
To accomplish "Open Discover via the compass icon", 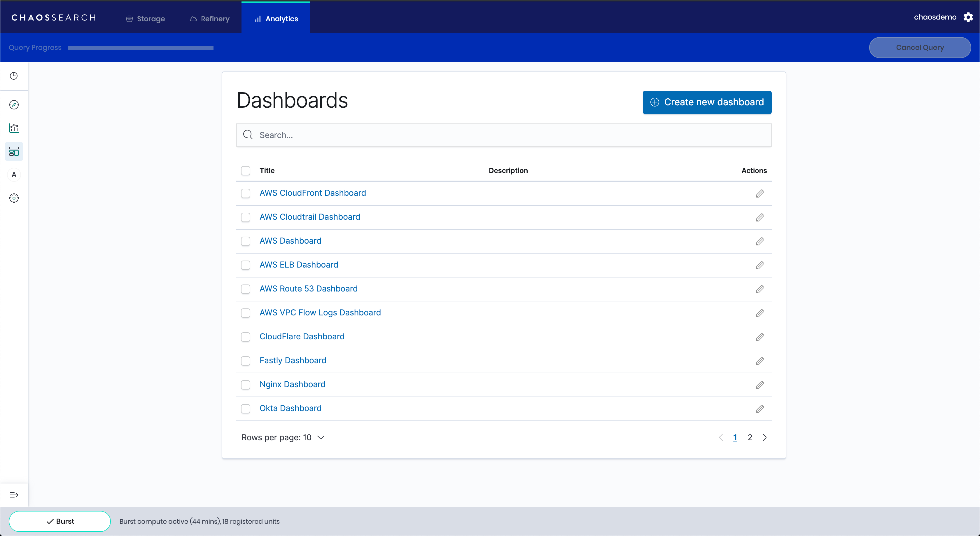I will pyautogui.click(x=14, y=105).
